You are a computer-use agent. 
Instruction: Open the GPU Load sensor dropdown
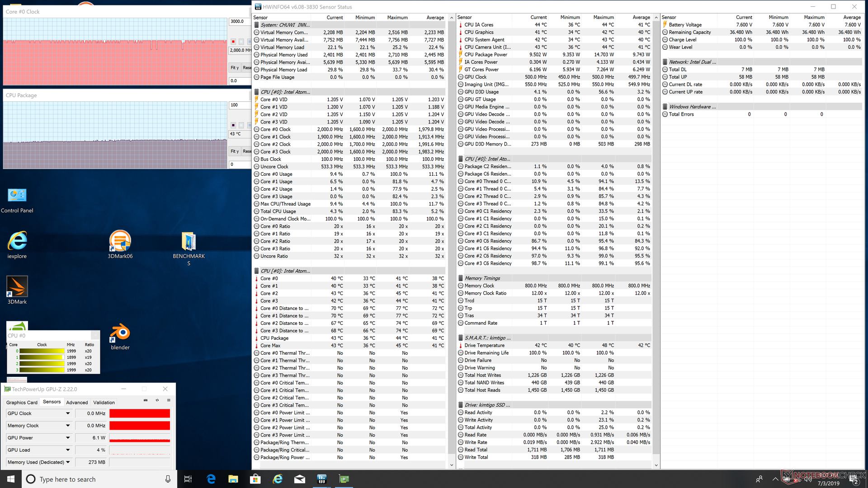68,450
